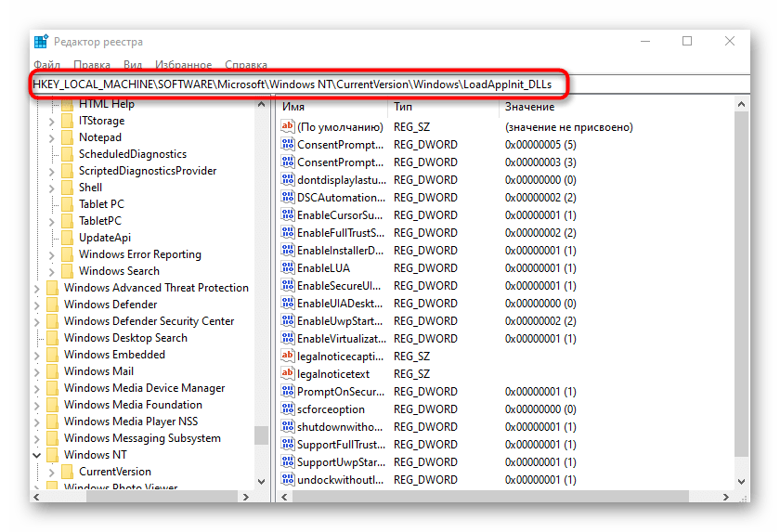Select the Windows Media Player NSS key
This screenshot has width=780, height=532.
(131, 422)
